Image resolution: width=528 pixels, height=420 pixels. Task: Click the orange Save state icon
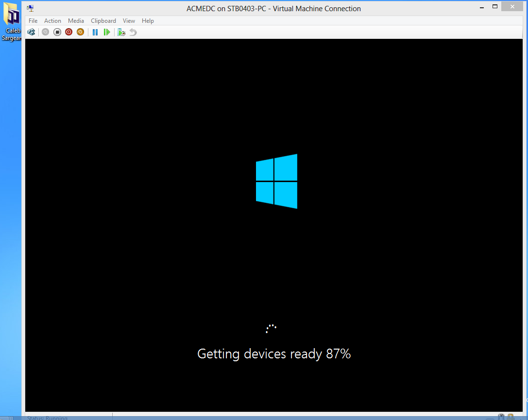pyautogui.click(x=80, y=32)
